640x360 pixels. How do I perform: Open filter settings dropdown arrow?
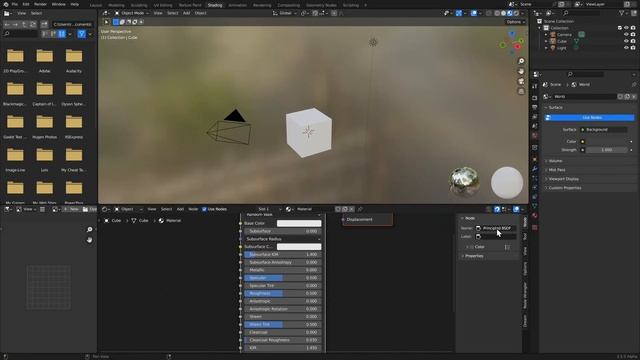tap(90, 34)
